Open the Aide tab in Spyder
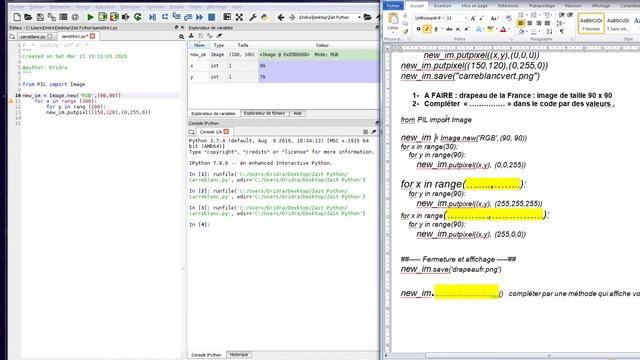 pos(298,113)
